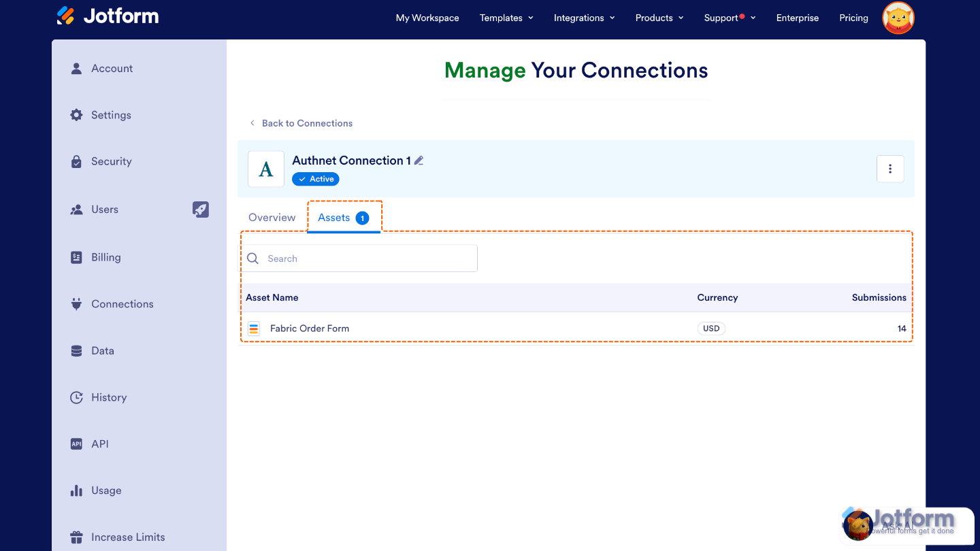The image size is (980, 551).
Task: Open the three-dot connection options menu
Action: (x=889, y=169)
